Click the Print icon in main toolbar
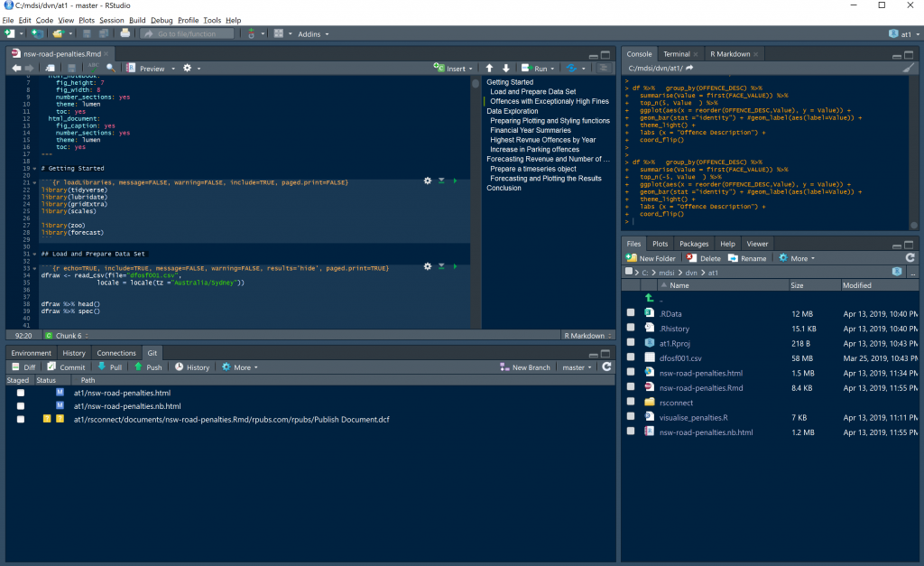The width and height of the screenshot is (924, 566). coord(125,33)
